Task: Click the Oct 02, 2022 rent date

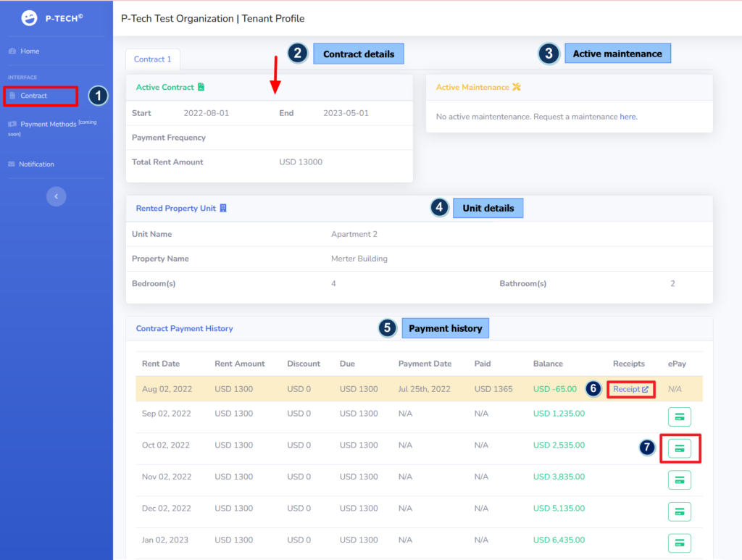Action: 166,445
